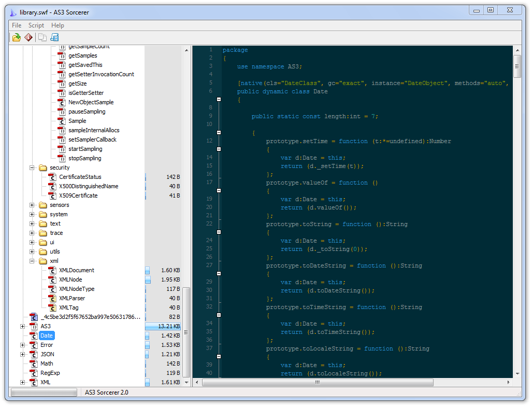Expand the JSON class node
The image size is (532, 406).
click(22, 354)
